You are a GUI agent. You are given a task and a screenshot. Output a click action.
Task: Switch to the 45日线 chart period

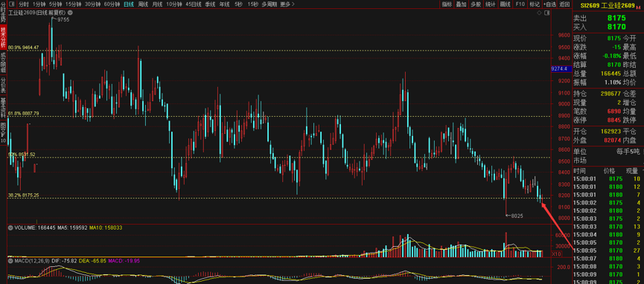pos(194,4)
